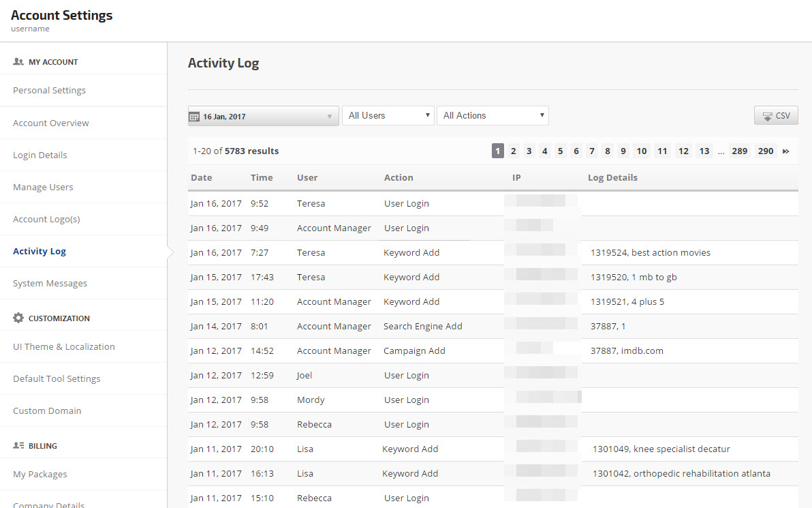Viewport: 812px width, 508px height.
Task: Jump to last page double-arrow icon
Action: 786,151
